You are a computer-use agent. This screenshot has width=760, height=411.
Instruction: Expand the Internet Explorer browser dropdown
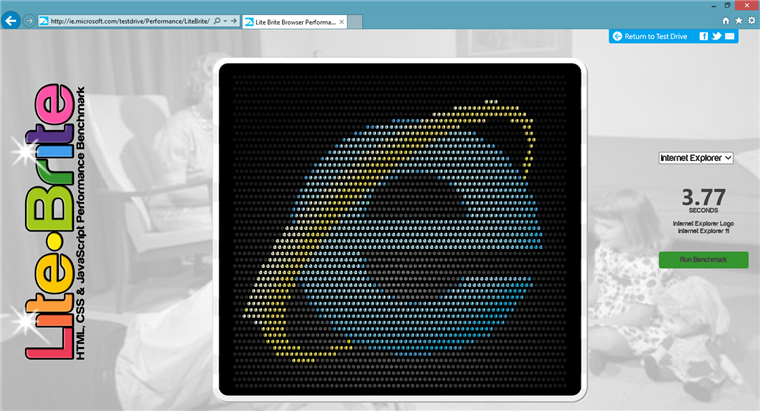tap(696, 158)
